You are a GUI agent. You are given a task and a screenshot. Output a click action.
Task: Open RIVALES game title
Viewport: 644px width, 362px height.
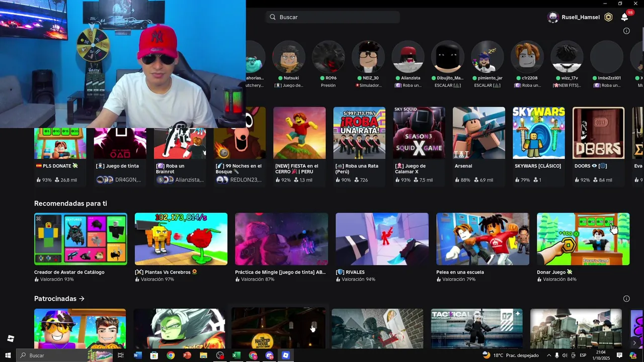350,272
